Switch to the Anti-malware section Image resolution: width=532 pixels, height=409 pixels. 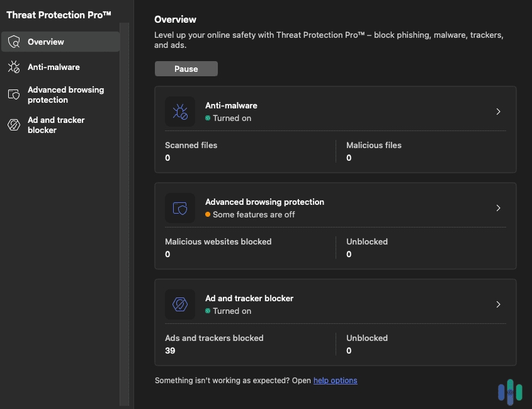53,67
